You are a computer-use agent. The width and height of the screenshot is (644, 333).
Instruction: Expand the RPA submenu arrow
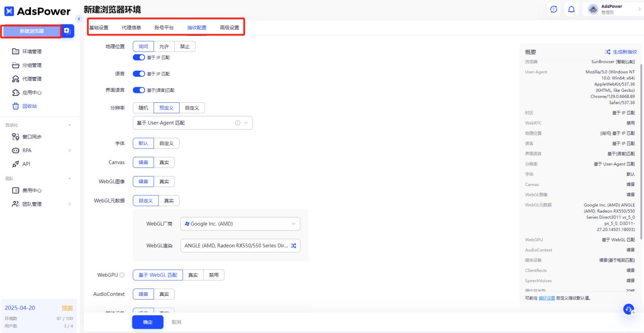pos(70,151)
